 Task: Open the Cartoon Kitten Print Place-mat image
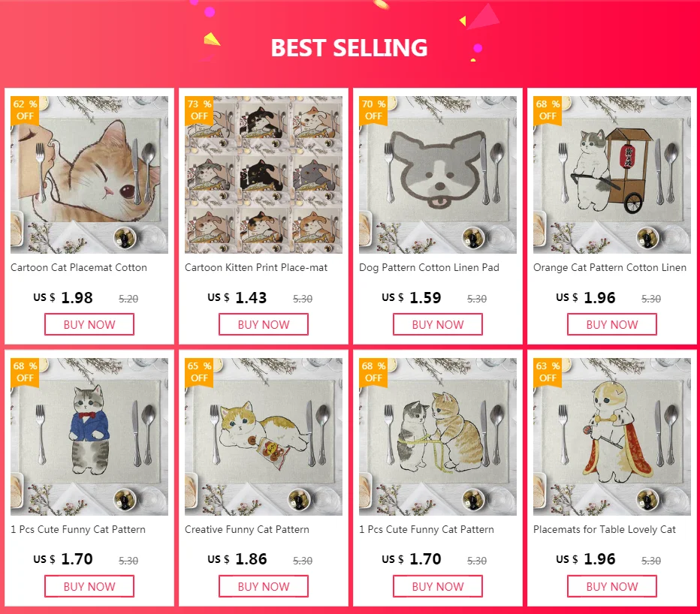(x=264, y=175)
